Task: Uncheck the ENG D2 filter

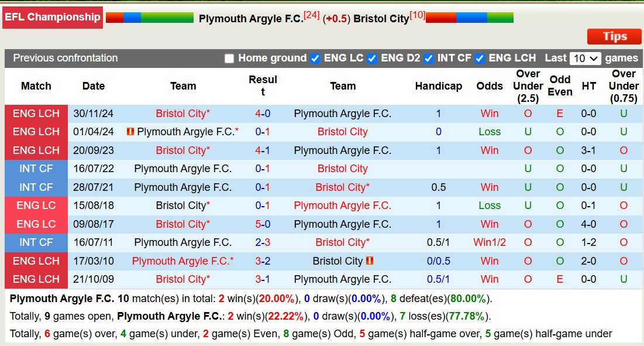Action: pyautogui.click(x=371, y=58)
